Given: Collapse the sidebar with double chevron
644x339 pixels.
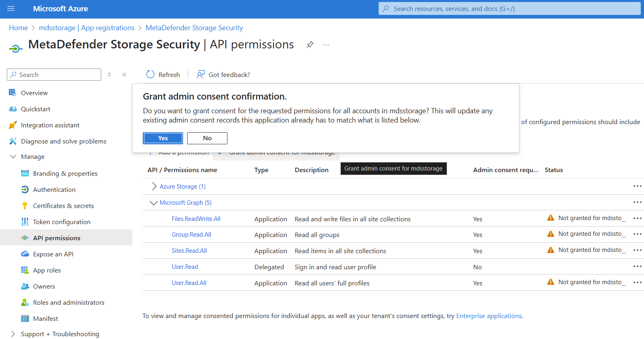Looking at the screenshot, I should pyautogui.click(x=124, y=75).
